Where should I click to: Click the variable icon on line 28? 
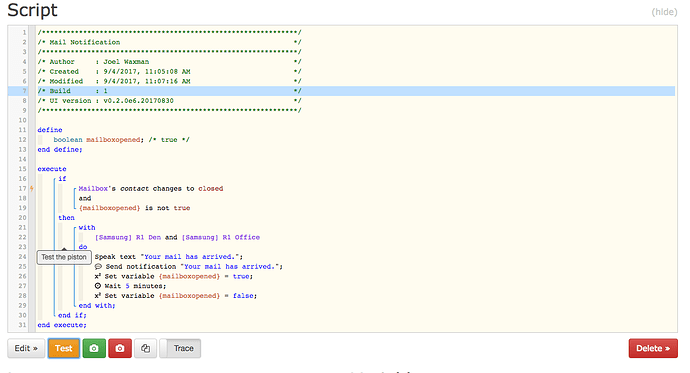coord(98,296)
